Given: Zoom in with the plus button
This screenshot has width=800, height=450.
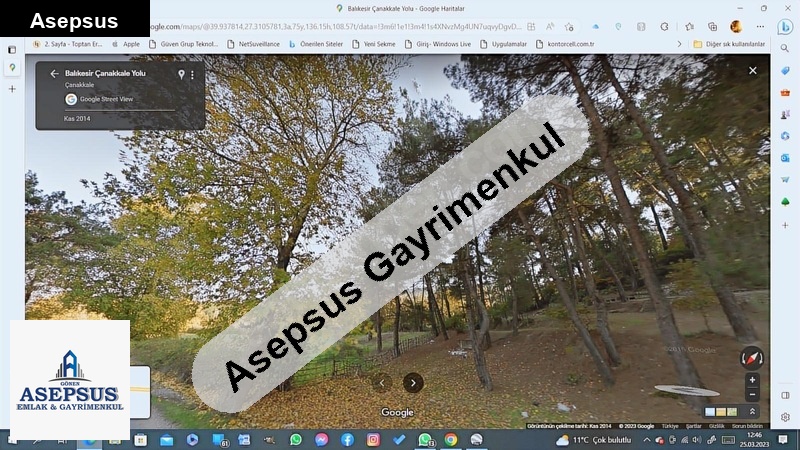Looking at the screenshot, I should [752, 380].
